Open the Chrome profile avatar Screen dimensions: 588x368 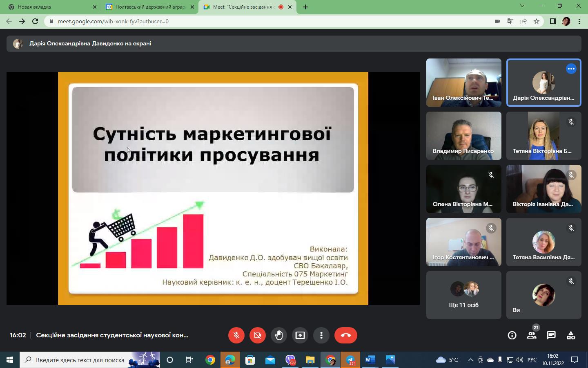tap(566, 21)
